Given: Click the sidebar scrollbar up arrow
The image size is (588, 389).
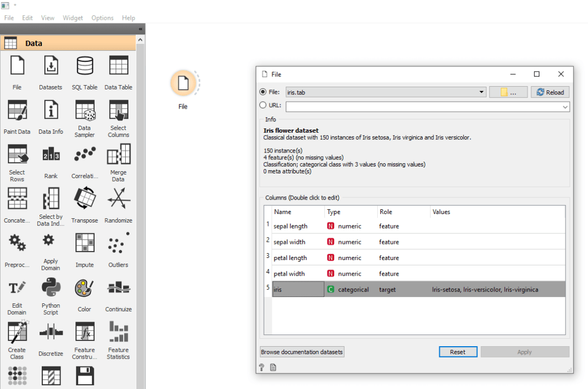Looking at the screenshot, I should pos(140,39).
